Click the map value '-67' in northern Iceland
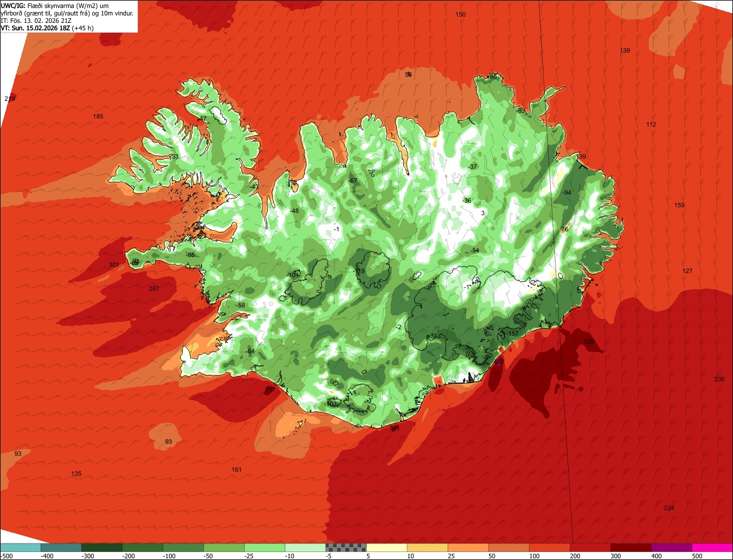This screenshot has width=733, height=560. 353,181
